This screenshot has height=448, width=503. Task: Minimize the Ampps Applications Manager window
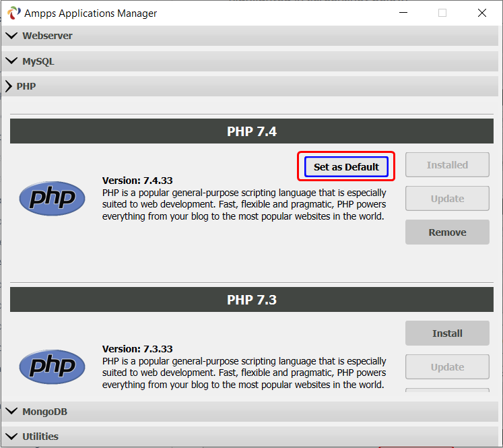coord(403,13)
